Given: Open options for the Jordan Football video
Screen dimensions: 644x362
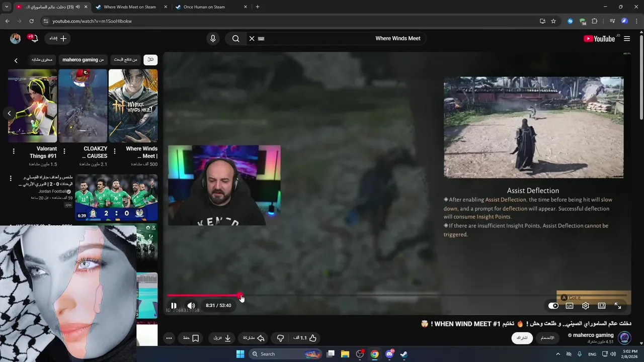Looking at the screenshot, I should 11,178.
